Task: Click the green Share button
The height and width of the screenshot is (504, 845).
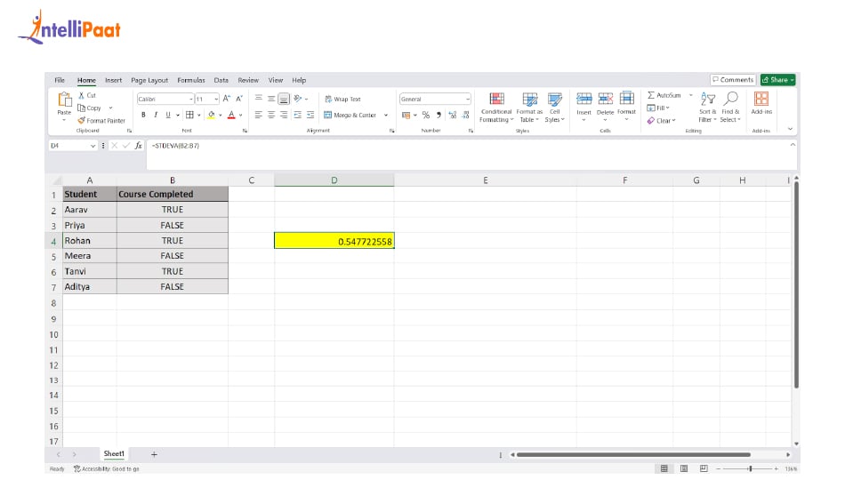Action: pos(778,80)
